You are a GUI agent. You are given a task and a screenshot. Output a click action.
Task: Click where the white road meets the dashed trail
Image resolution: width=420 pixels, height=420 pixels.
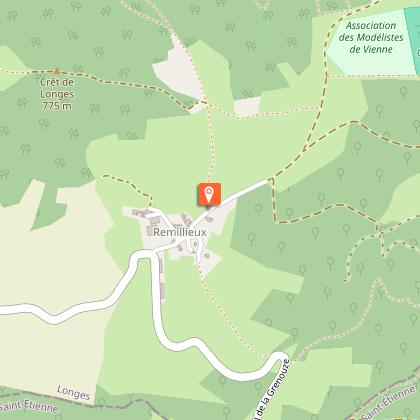(270, 180)
